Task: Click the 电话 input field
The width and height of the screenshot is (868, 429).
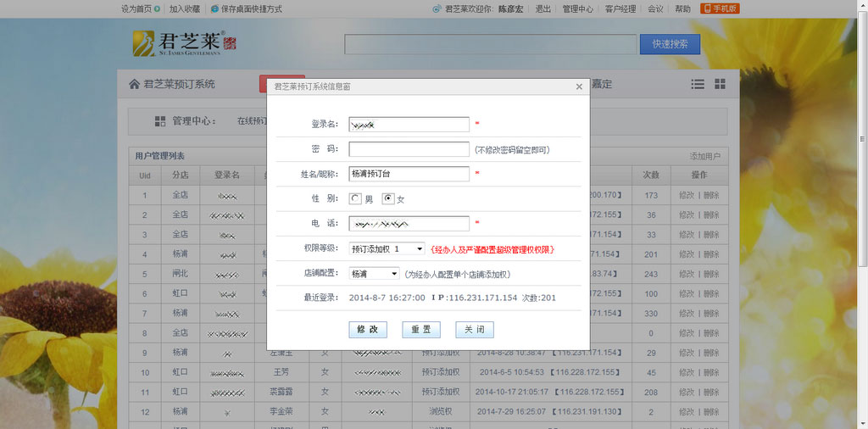Action: (x=409, y=224)
